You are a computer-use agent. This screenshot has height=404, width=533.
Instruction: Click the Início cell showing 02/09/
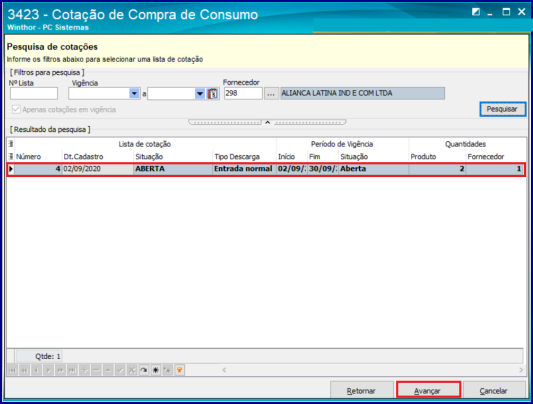click(292, 169)
